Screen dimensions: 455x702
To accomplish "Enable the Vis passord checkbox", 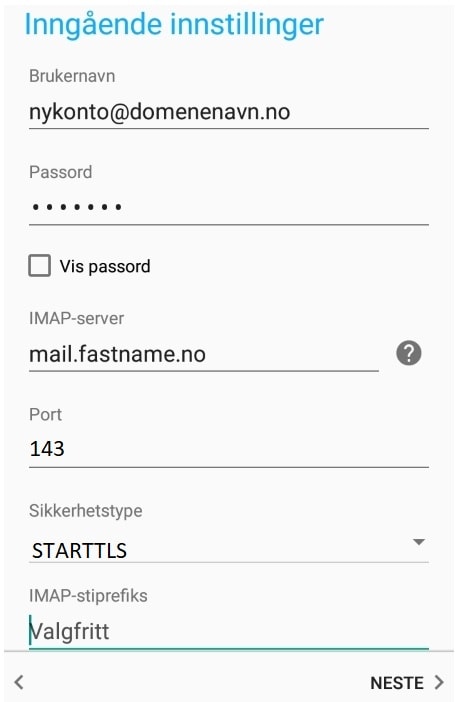I will tap(39, 265).
